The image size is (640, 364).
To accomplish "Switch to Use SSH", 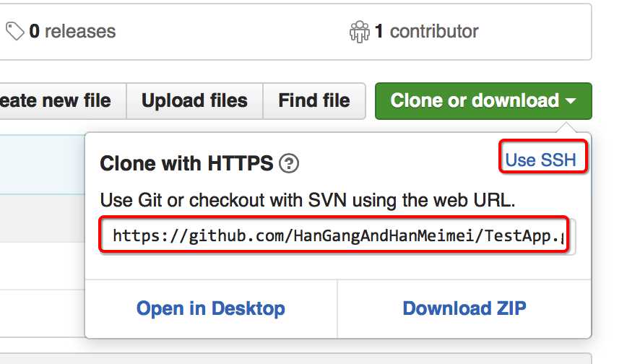I will 541,160.
